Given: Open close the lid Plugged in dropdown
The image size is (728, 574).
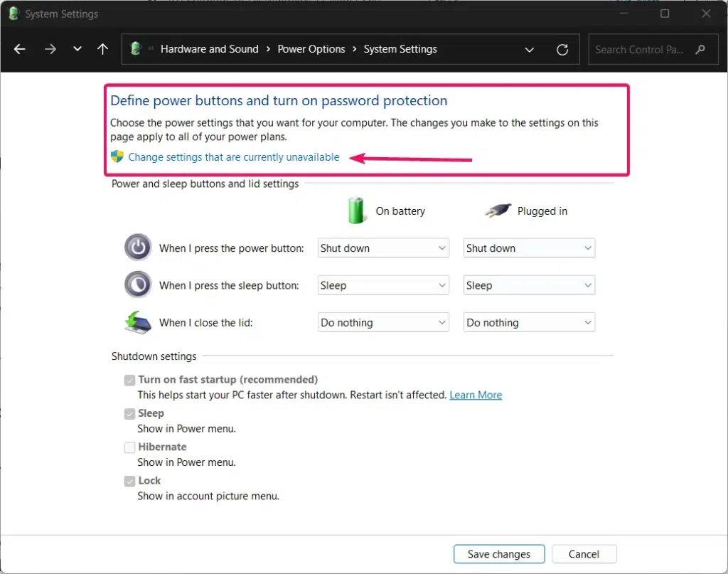Looking at the screenshot, I should pyautogui.click(x=529, y=322).
